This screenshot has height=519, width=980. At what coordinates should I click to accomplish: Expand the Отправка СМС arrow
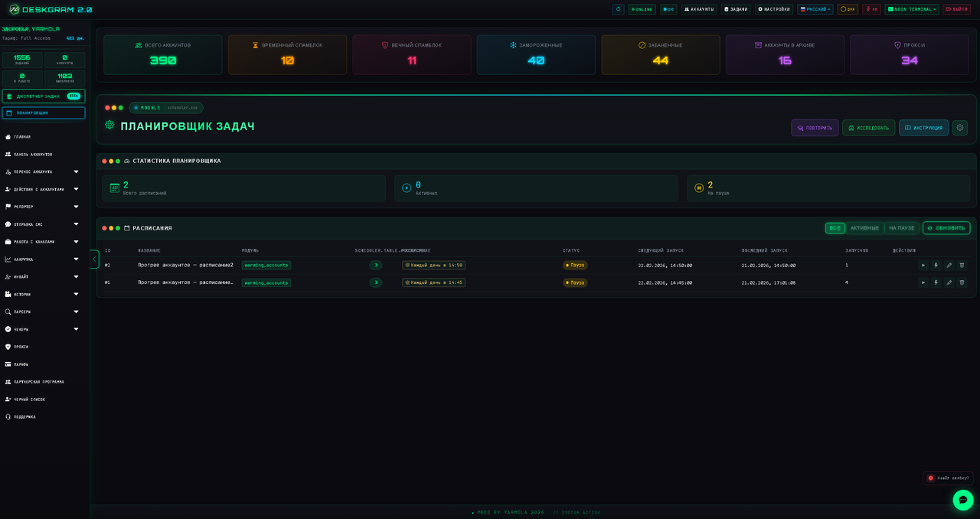[x=76, y=224]
